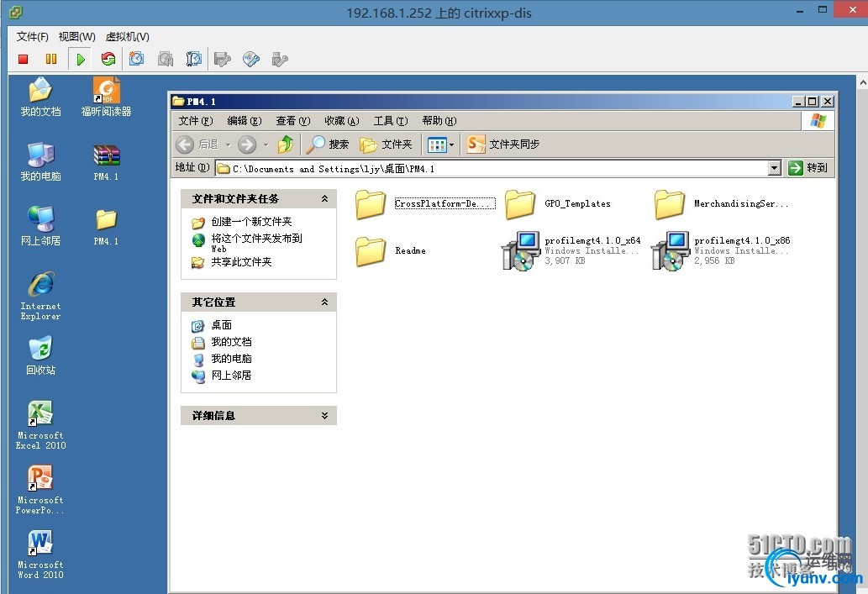Expand the address bar dropdown
This screenshot has width=868, height=594.
pyautogui.click(x=775, y=168)
